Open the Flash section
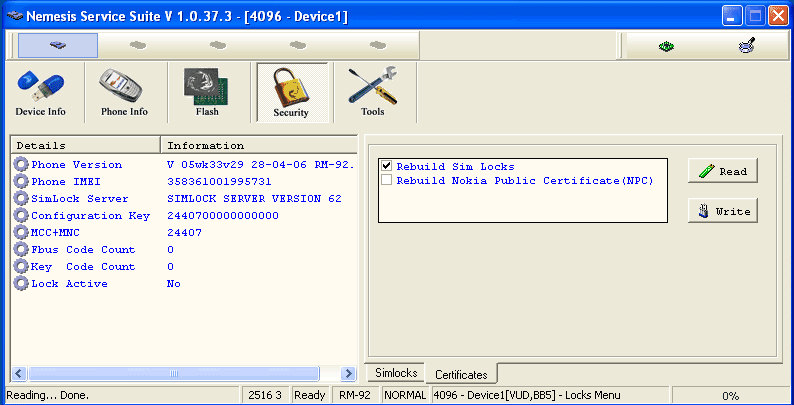This screenshot has height=405, width=794. click(207, 93)
